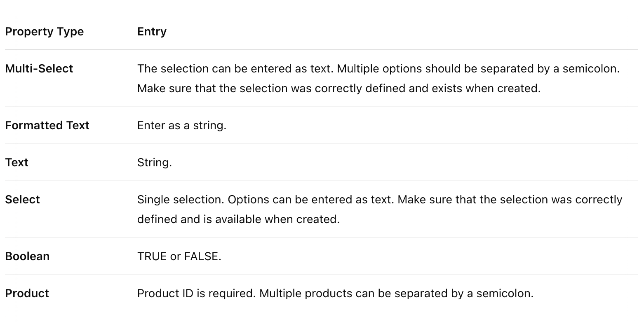Click the 'Enter as a string.' entry
644x331 pixels.
point(181,125)
